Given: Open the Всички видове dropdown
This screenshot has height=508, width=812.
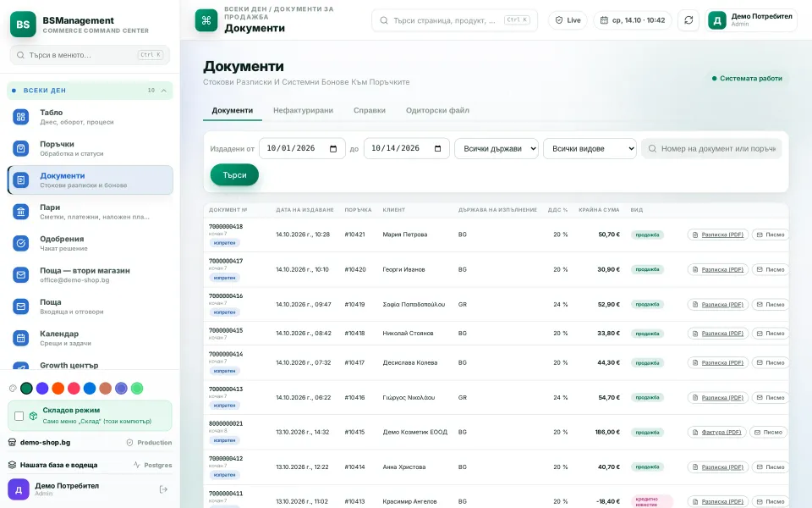Looking at the screenshot, I should point(590,149).
